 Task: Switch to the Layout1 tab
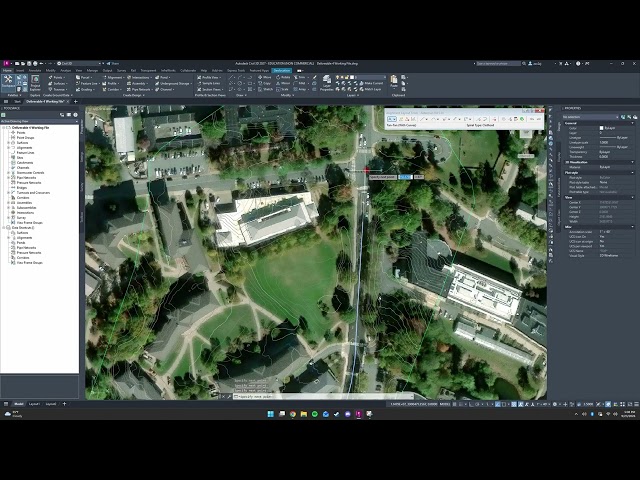tap(34, 404)
